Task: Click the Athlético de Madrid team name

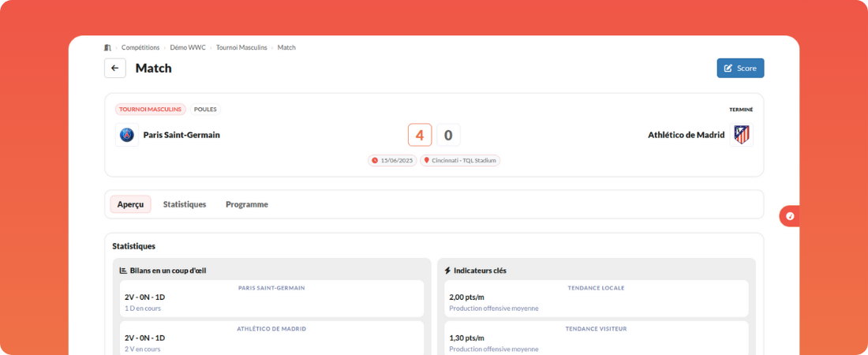Action: coord(687,135)
